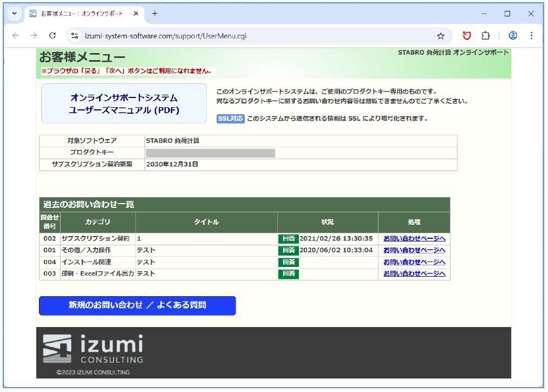
Task: Click the browser back arrow
Action: coord(15,36)
